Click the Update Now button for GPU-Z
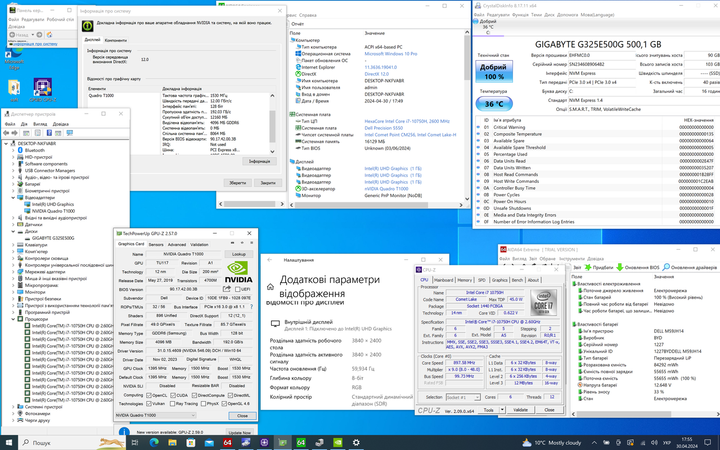720x450 pixels. (x=240, y=433)
